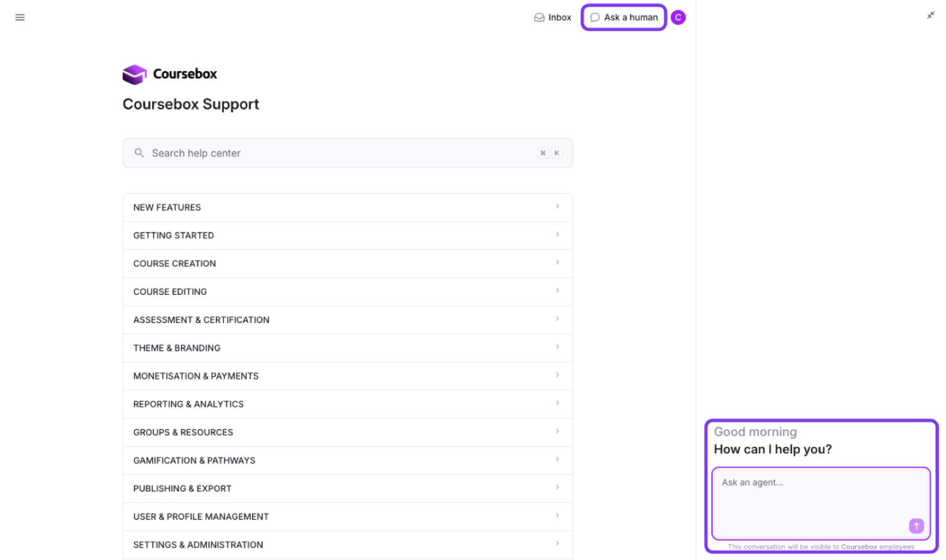Expand chevron on MONETISATION & PAYMENTS row
This screenshot has height=560, width=946.
pyautogui.click(x=557, y=375)
